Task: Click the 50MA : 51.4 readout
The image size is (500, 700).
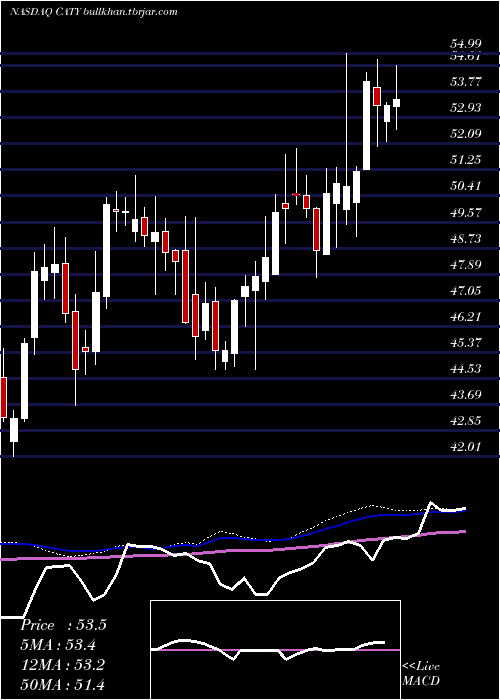Action: click(x=62, y=684)
